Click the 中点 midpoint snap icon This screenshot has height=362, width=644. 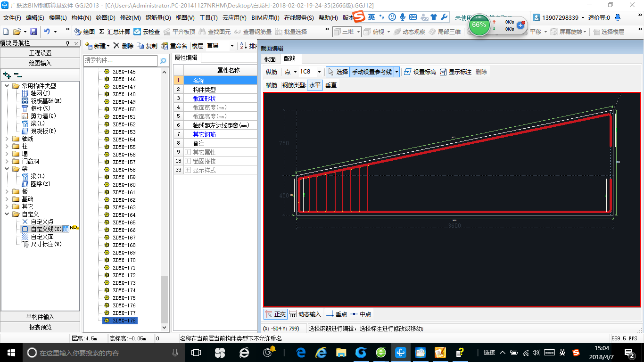[x=355, y=314]
